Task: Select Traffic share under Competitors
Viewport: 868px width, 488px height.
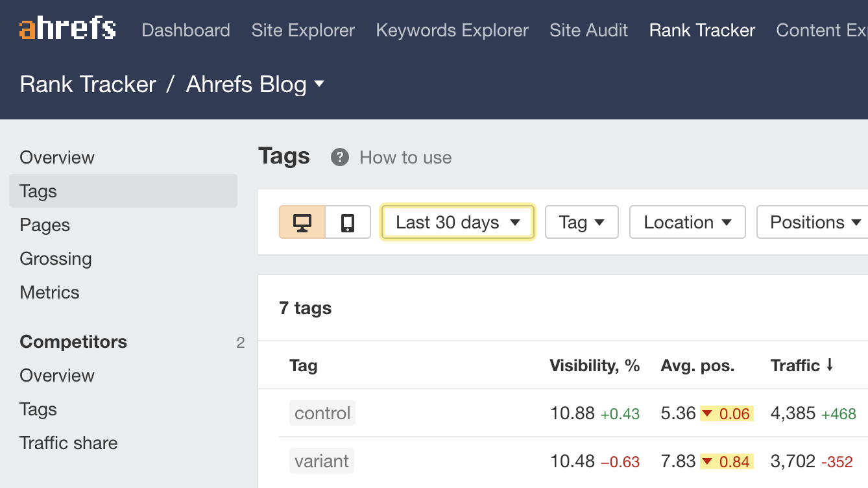Action: tap(68, 443)
